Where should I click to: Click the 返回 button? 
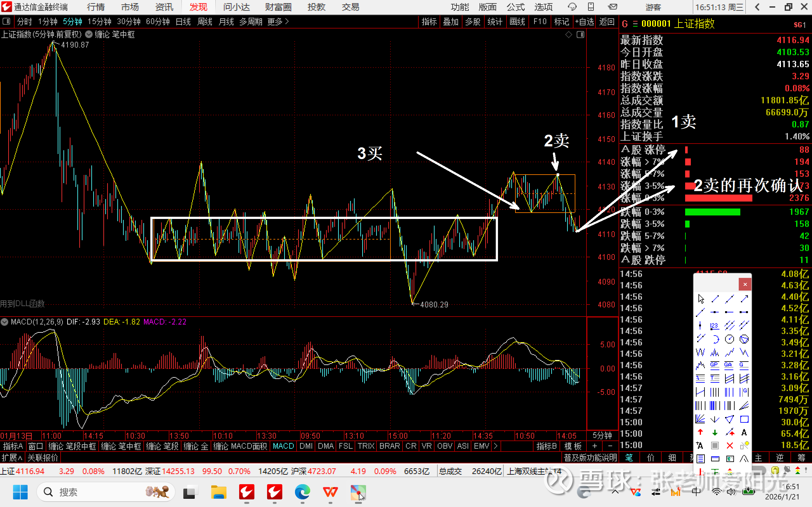tap(607, 22)
